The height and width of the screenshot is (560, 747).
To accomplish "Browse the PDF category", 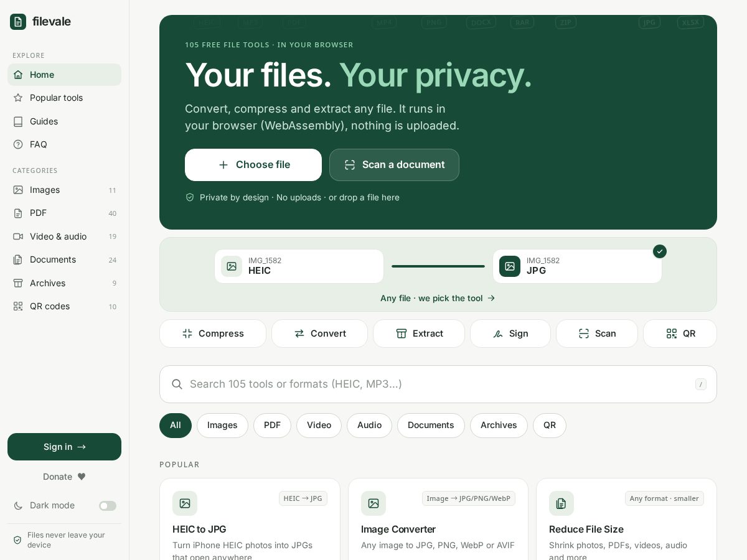I will pyautogui.click(x=64, y=213).
